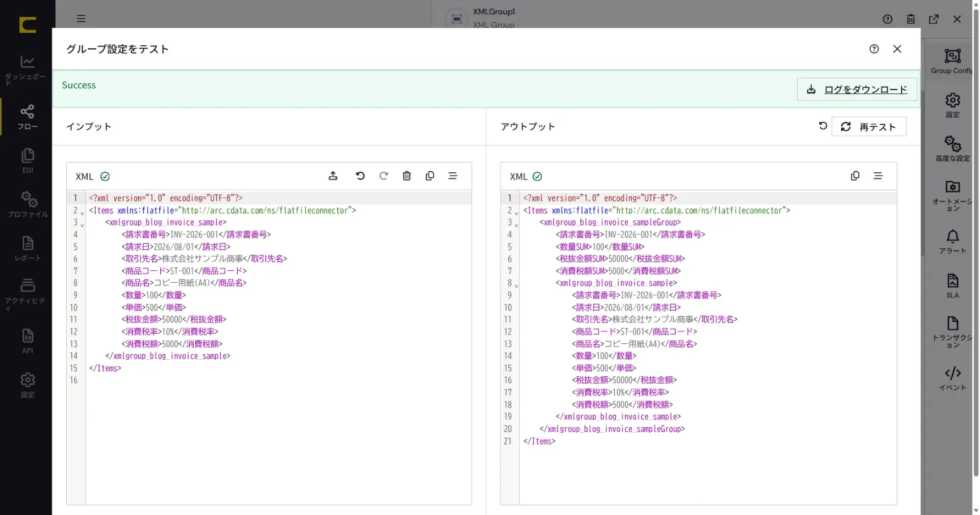Image resolution: width=980 pixels, height=515 pixels.
Task: Open 設定 in the left sidebar
Action: coord(27,385)
